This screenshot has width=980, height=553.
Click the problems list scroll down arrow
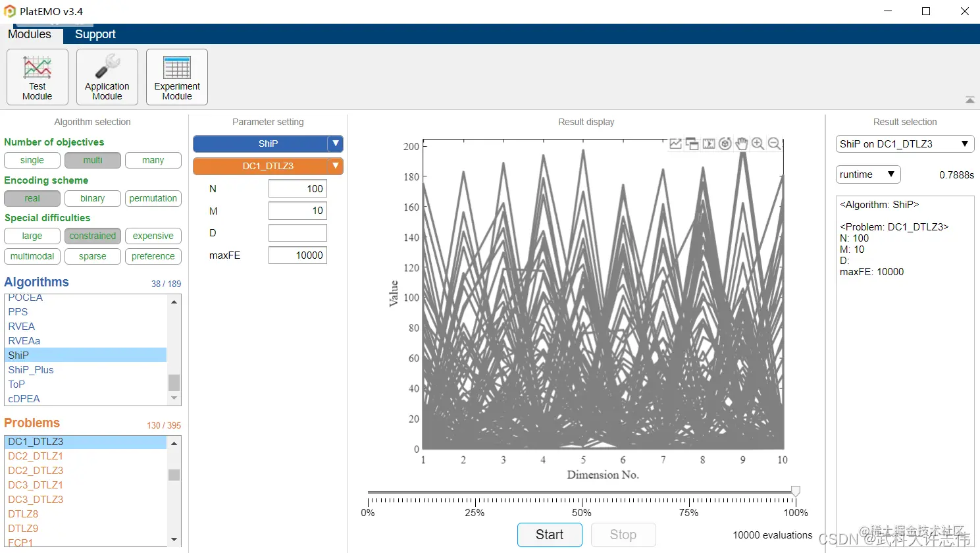pyautogui.click(x=174, y=540)
